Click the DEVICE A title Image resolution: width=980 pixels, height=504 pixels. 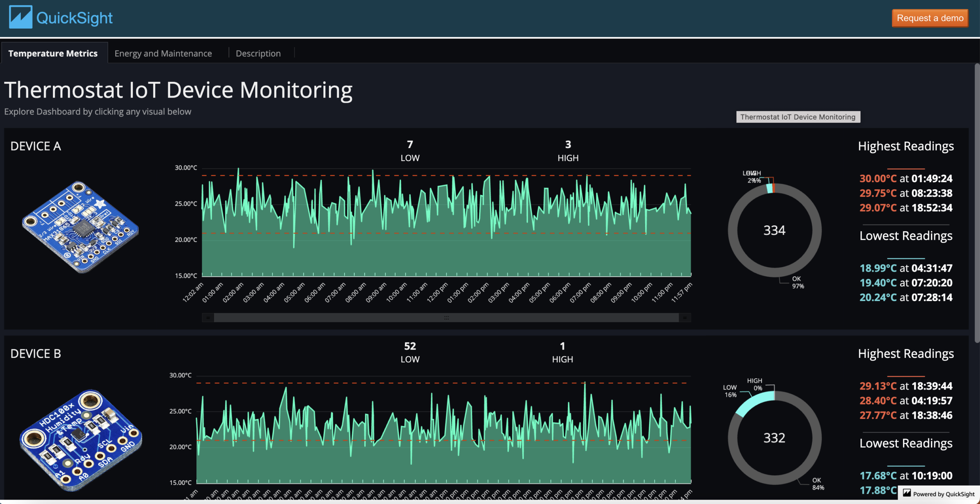[x=36, y=146]
